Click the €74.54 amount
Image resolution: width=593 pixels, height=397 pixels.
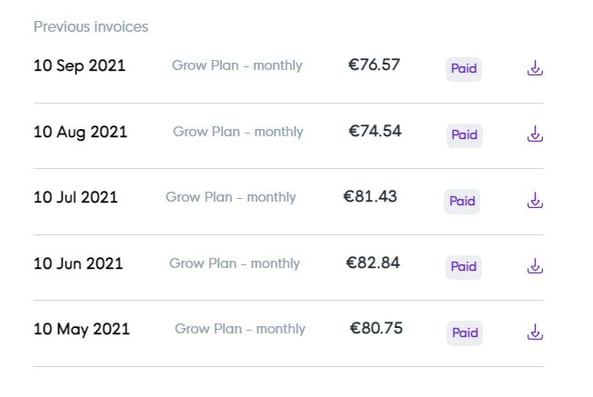tap(375, 131)
